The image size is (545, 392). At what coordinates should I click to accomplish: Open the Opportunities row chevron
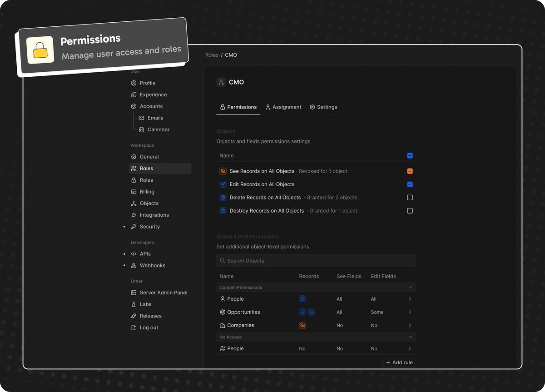pyautogui.click(x=410, y=312)
